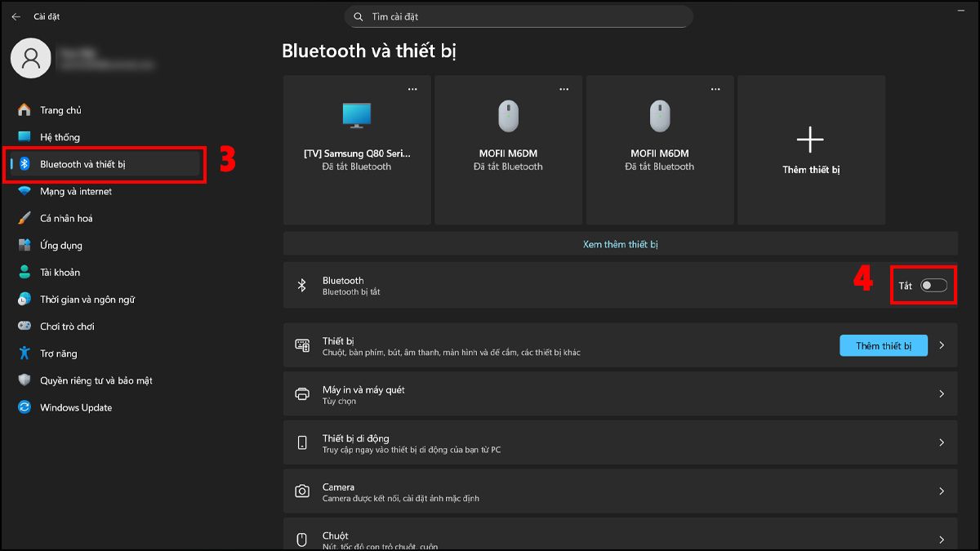
Task: Click the Bluetooth icon in the sidebar
Action: 24,164
